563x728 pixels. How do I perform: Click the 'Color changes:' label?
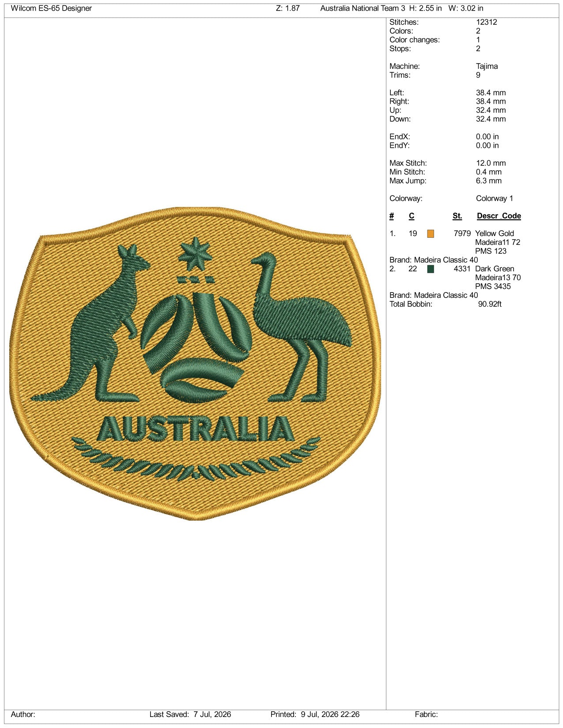415,40
